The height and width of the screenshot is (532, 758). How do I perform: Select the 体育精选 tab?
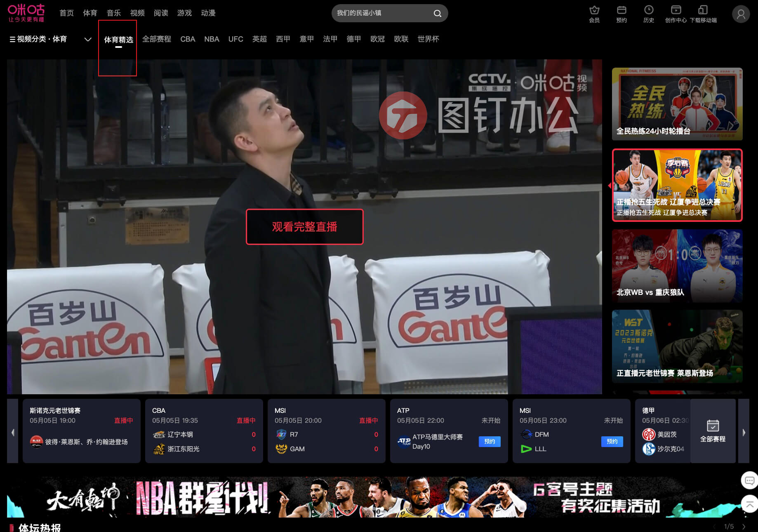(x=118, y=40)
